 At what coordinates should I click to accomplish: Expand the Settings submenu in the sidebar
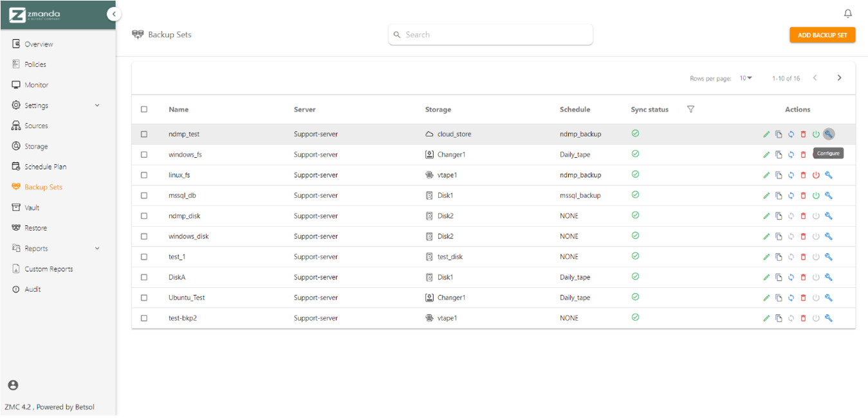click(x=97, y=105)
